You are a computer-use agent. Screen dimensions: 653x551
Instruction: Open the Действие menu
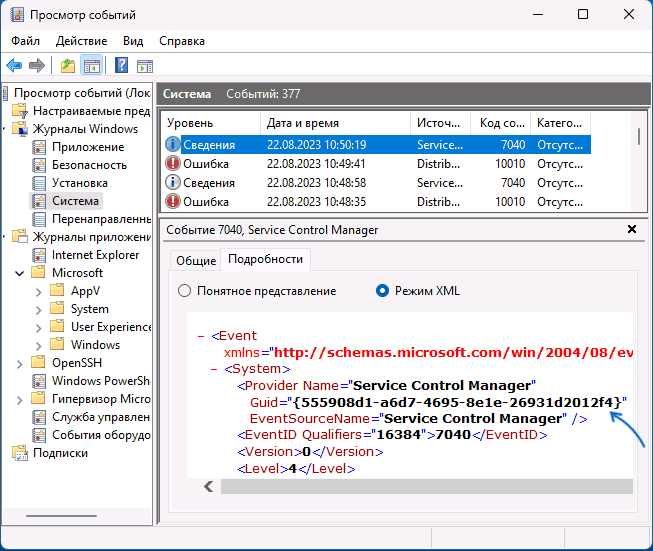[x=82, y=41]
